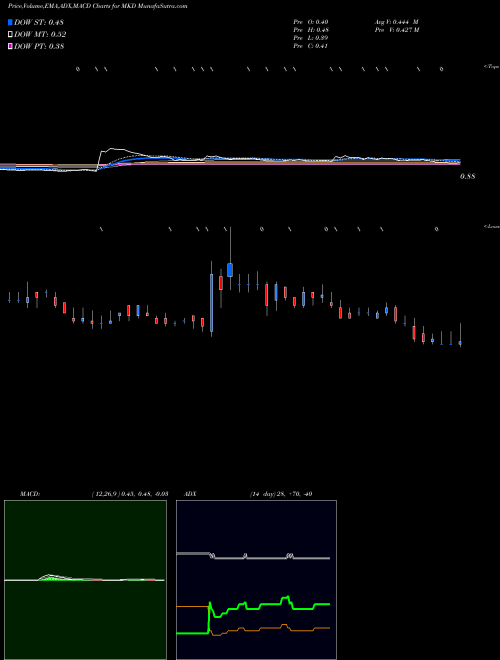Screen dimensions: 500x660
Task: Click the 'ADX' panel label
Action: [190, 494]
